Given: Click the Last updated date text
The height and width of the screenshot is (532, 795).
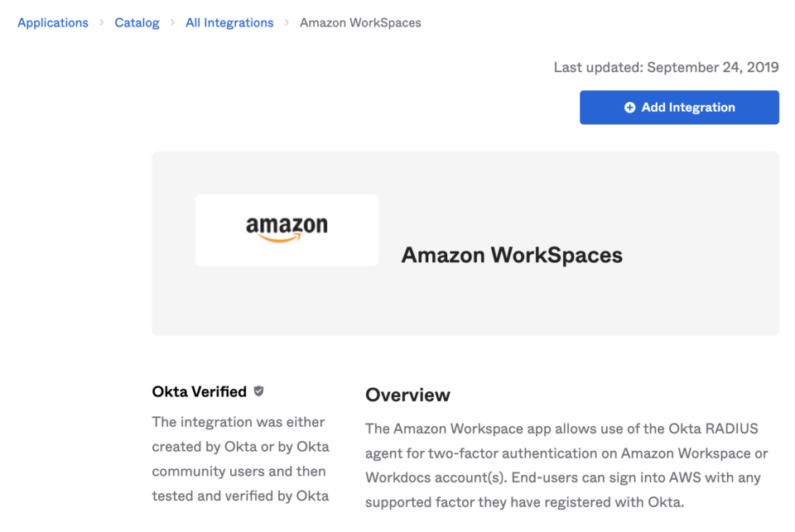Looking at the screenshot, I should (665, 67).
